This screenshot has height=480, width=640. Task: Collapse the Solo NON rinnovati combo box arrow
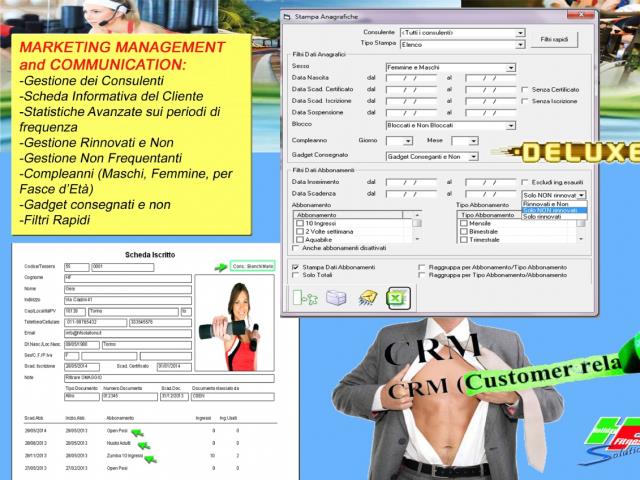[x=582, y=196]
